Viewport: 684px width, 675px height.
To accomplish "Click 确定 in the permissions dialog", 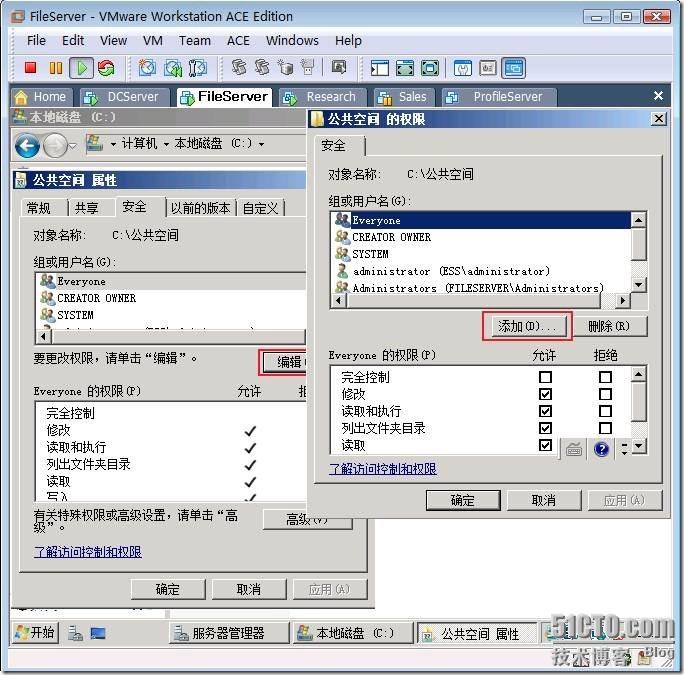I will (462, 500).
